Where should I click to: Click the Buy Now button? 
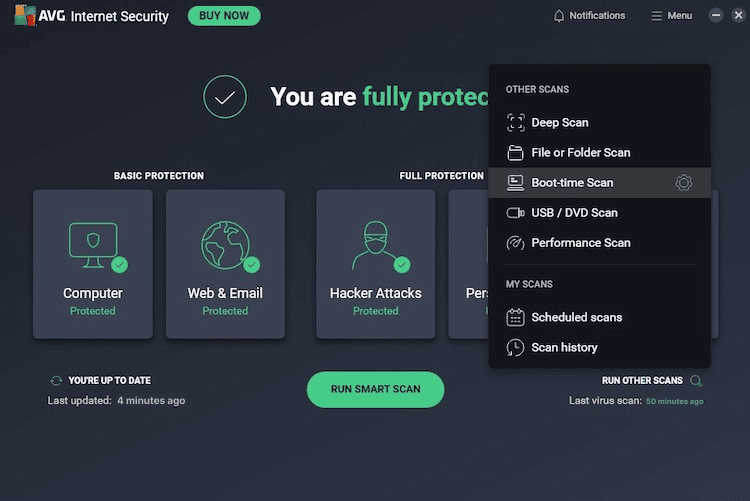pyautogui.click(x=224, y=16)
